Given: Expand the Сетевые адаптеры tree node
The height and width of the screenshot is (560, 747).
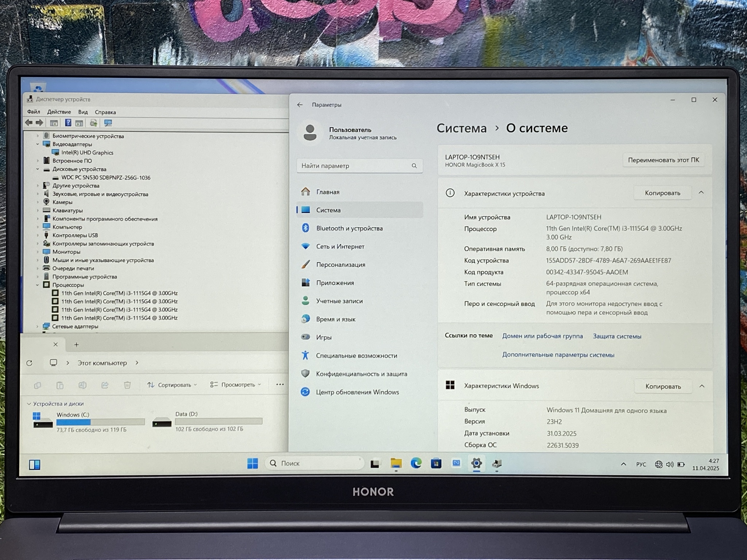Looking at the screenshot, I should tap(38, 326).
